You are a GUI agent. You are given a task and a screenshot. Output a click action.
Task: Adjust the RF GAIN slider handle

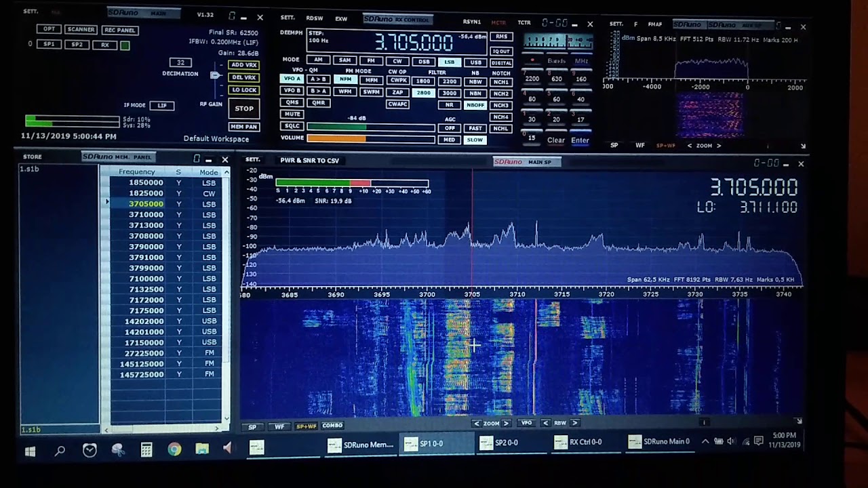(x=216, y=75)
